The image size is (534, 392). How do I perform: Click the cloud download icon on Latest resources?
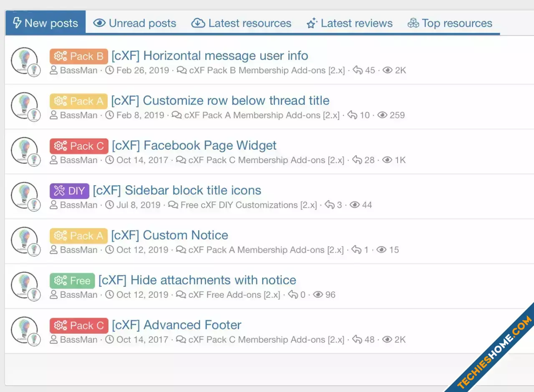(x=198, y=23)
